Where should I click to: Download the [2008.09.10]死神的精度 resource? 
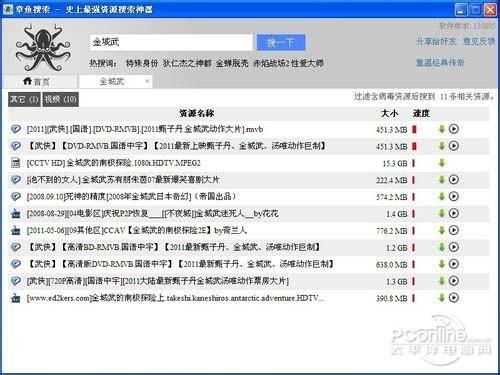[x=442, y=197]
